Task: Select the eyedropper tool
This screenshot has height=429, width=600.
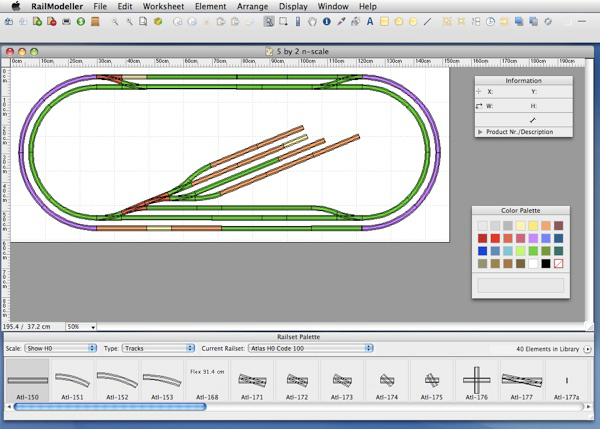Action: (341, 21)
